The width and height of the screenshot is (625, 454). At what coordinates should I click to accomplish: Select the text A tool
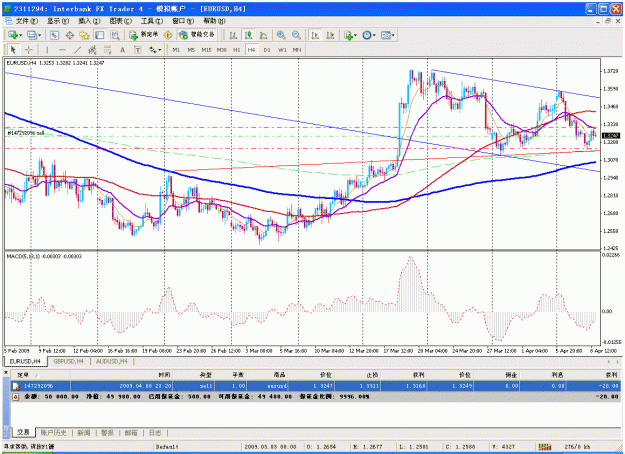coord(122,50)
